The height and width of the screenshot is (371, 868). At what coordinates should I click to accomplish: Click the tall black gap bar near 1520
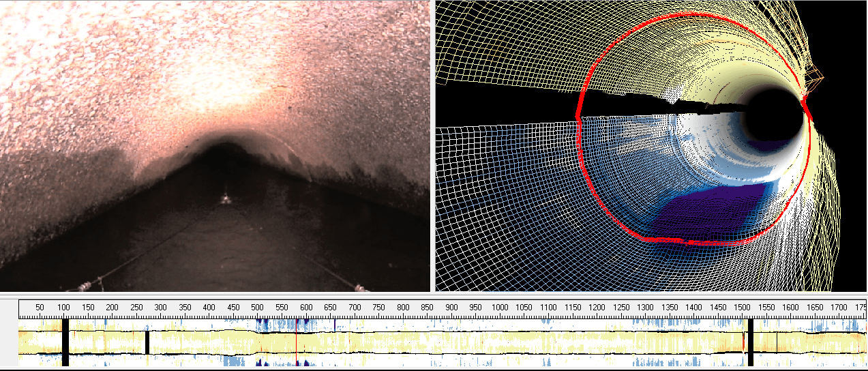click(750, 343)
